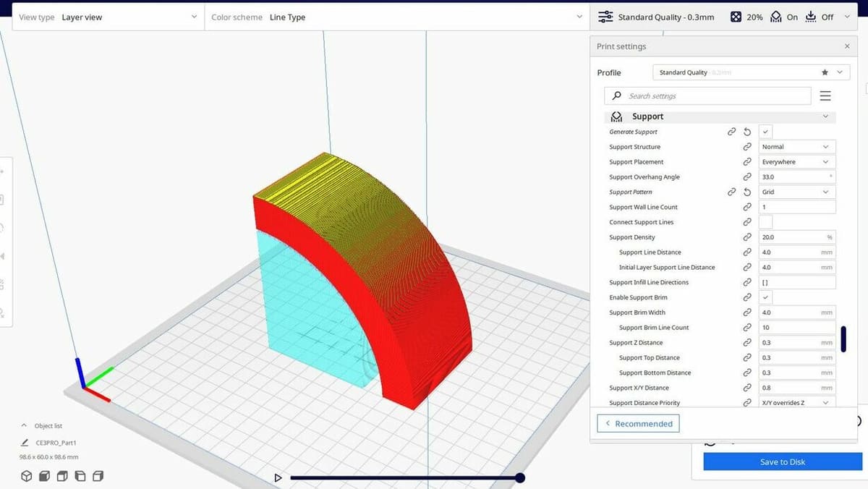Click the adhesion icon showing Off
The width and height of the screenshot is (868, 489).
pos(811,17)
